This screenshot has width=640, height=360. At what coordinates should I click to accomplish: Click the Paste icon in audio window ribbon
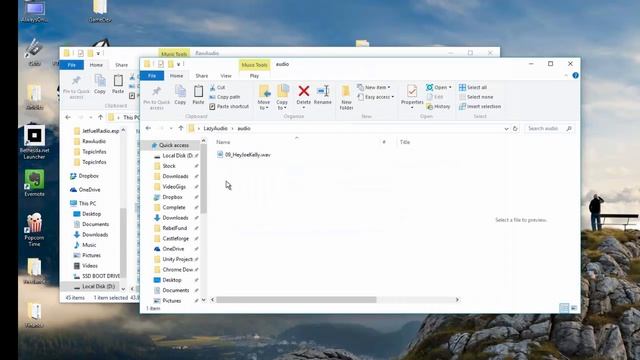click(198, 95)
